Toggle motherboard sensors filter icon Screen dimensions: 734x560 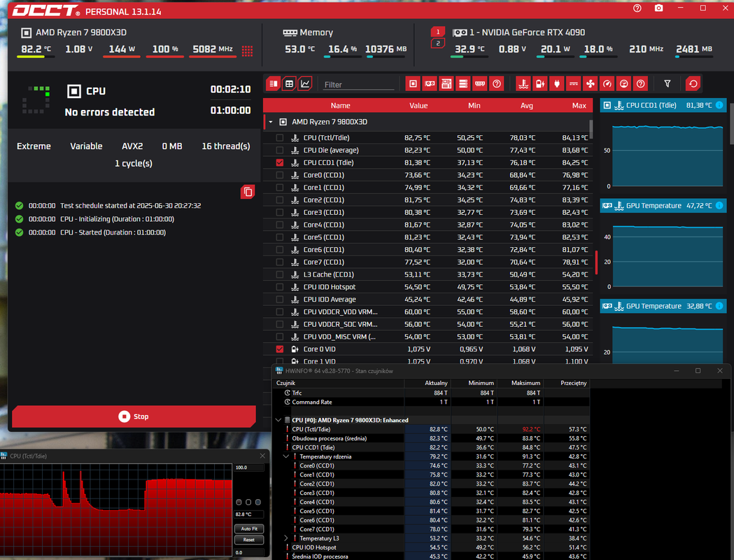tap(446, 84)
